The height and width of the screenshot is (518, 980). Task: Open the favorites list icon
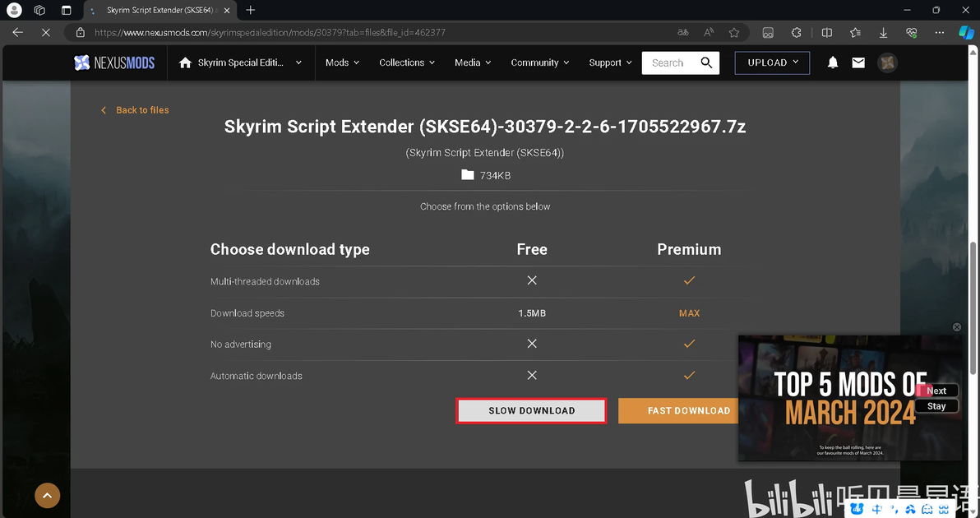tap(856, 33)
